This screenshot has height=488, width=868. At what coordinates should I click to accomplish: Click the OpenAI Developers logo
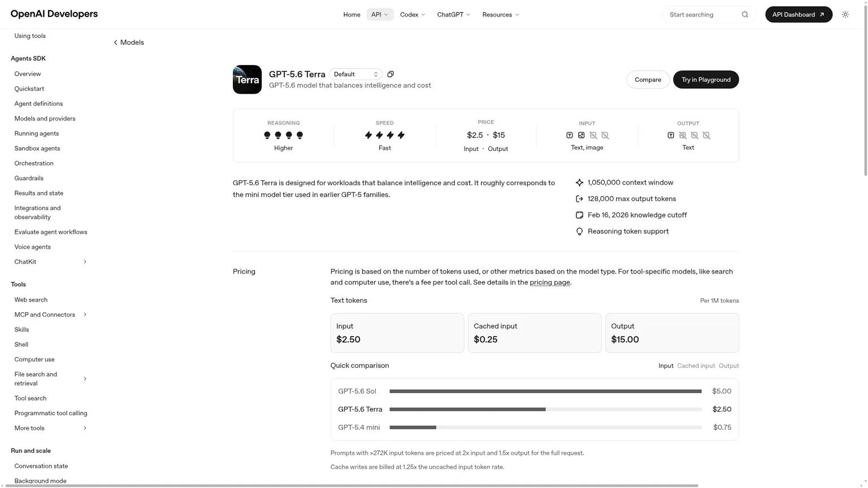tap(54, 14)
